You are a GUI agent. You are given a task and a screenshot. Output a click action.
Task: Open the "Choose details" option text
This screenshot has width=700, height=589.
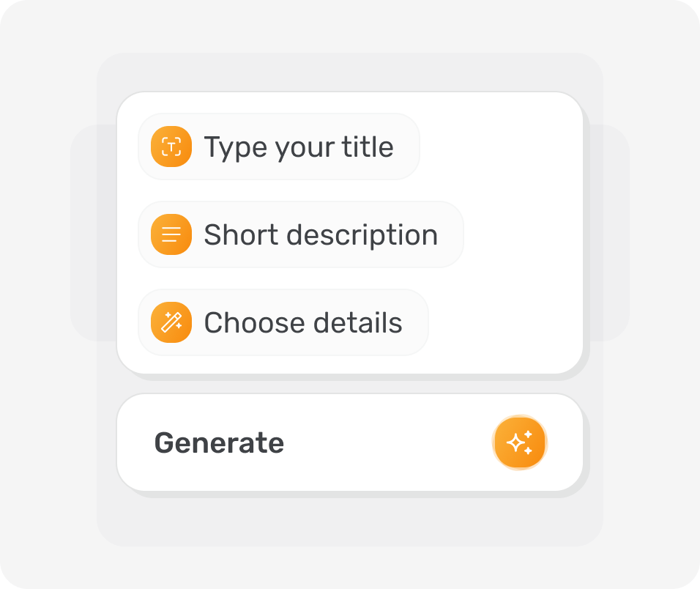[303, 323]
